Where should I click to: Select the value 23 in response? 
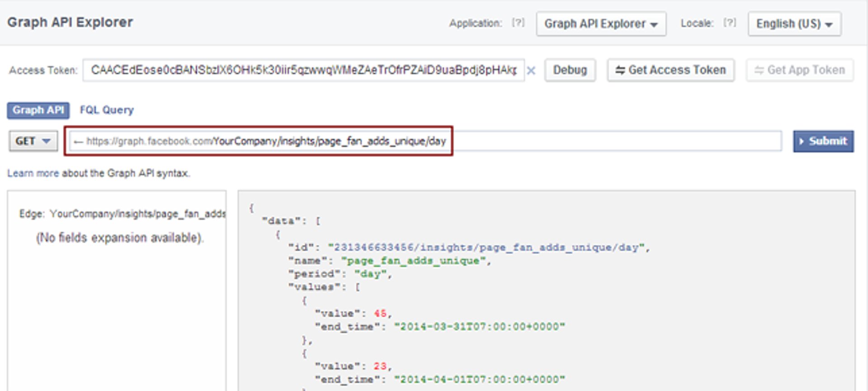click(x=380, y=366)
